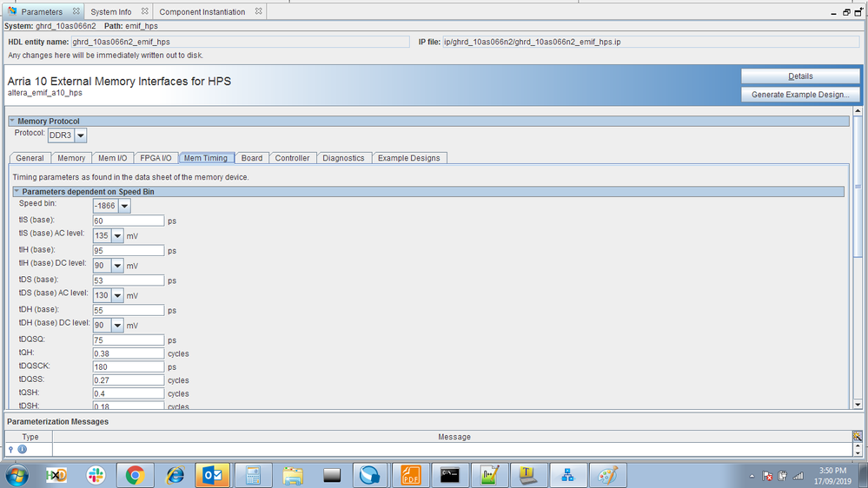Screen dimensions: 868x488
Task: Click the info filter icon in messages
Action: coord(22,449)
